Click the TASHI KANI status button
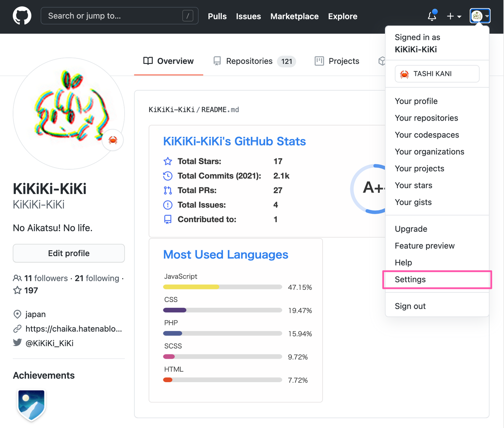 (437, 74)
